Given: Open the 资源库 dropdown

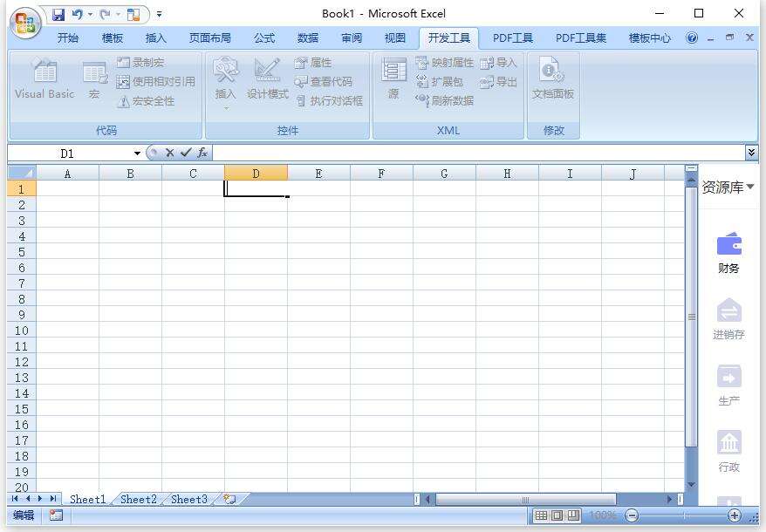Looking at the screenshot, I should click(728, 188).
